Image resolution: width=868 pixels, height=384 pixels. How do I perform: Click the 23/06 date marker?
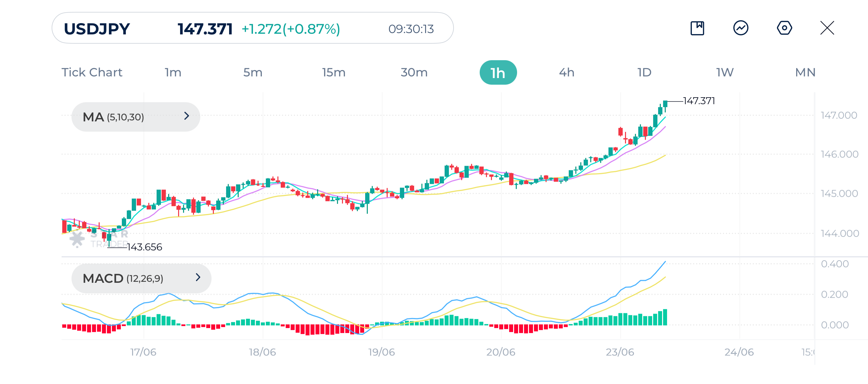click(620, 352)
